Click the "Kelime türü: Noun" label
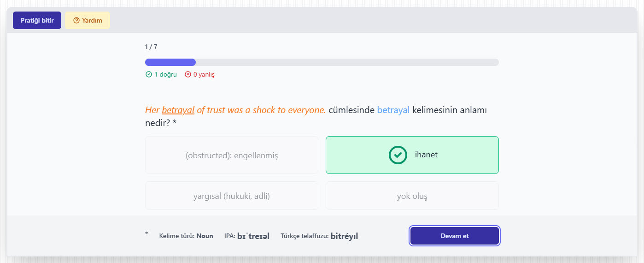Image resolution: width=644 pixels, height=263 pixels. pyautogui.click(x=186, y=236)
